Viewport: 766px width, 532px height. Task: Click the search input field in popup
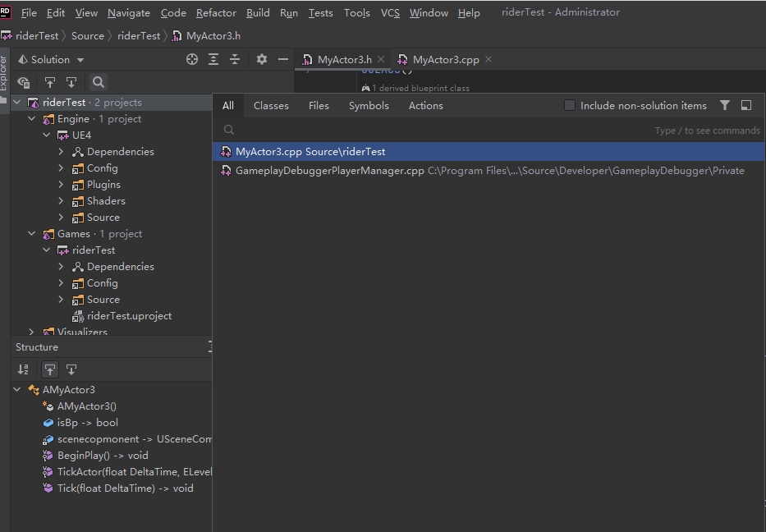(x=489, y=130)
